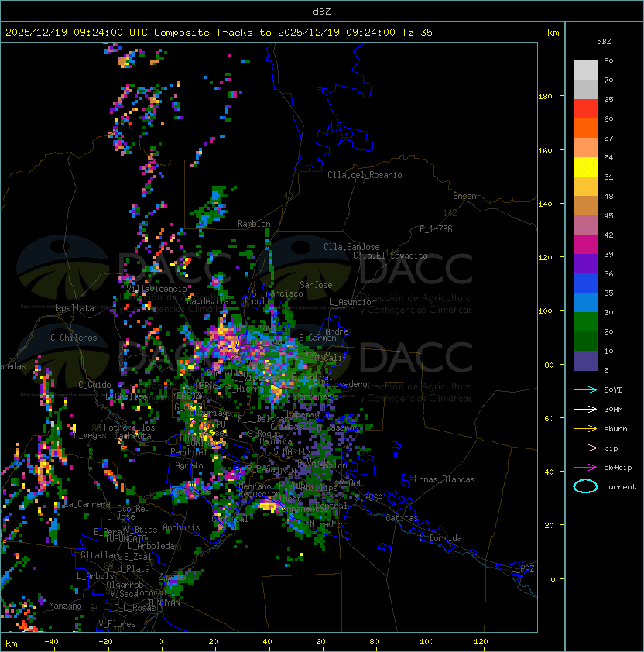Pick the red 60-65 dBZ swatch
The image size is (644, 652).
tap(585, 109)
